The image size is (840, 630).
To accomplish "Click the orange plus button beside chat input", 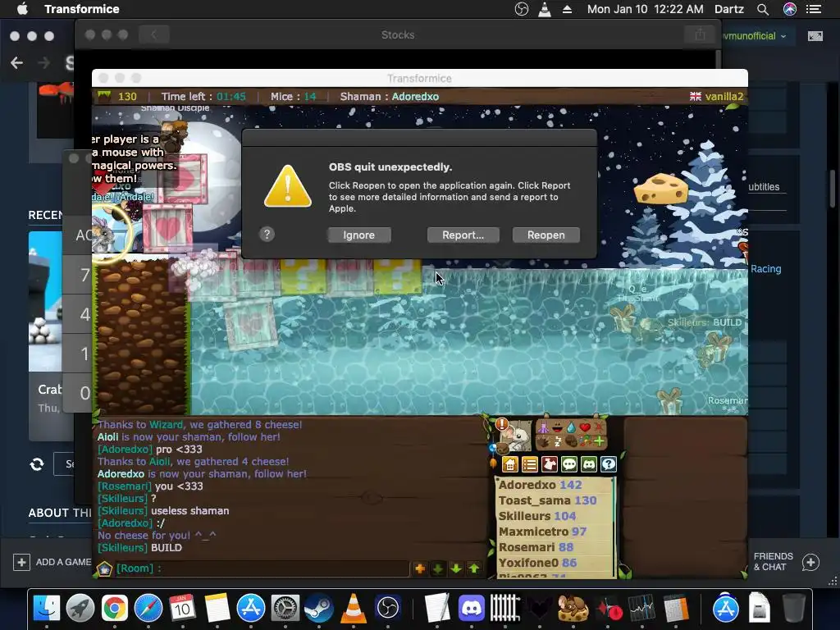I will (419, 568).
